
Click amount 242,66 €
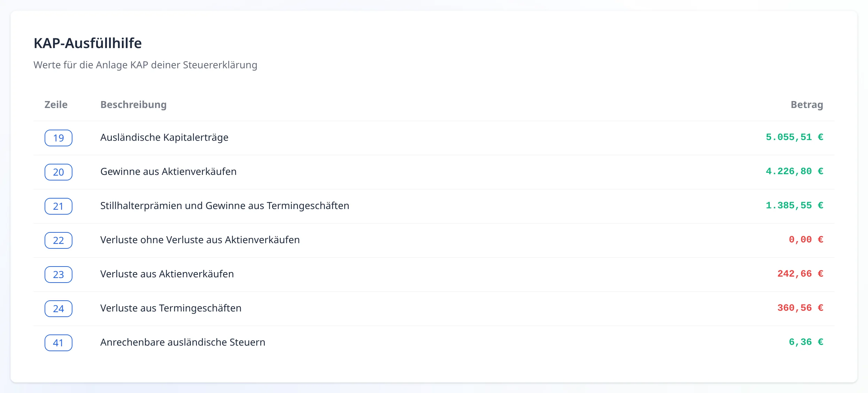(x=800, y=274)
